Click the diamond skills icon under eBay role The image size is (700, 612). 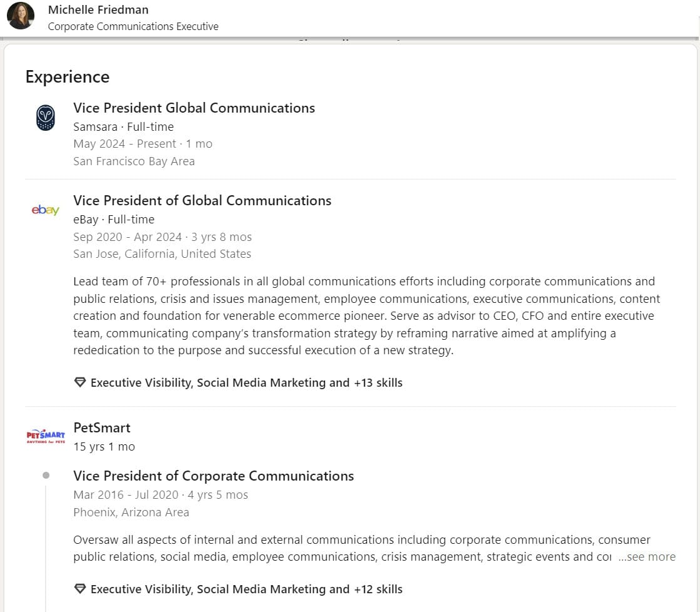click(x=80, y=382)
